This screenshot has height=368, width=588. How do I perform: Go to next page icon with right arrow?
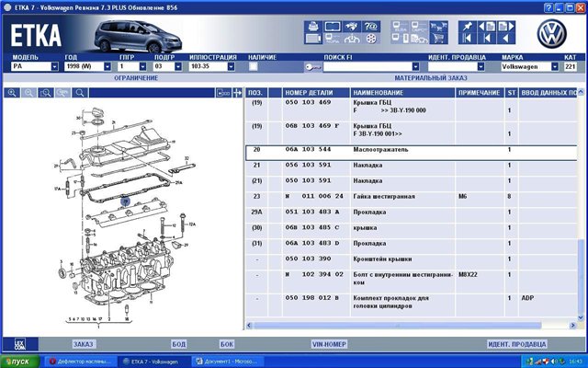pyautogui.click(x=506, y=27)
